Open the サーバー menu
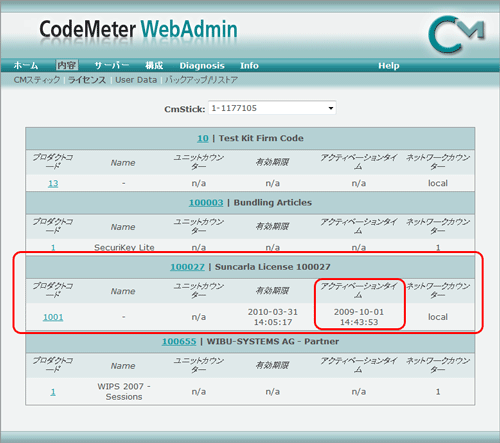Image resolution: width=500 pixels, height=443 pixels. click(x=112, y=65)
